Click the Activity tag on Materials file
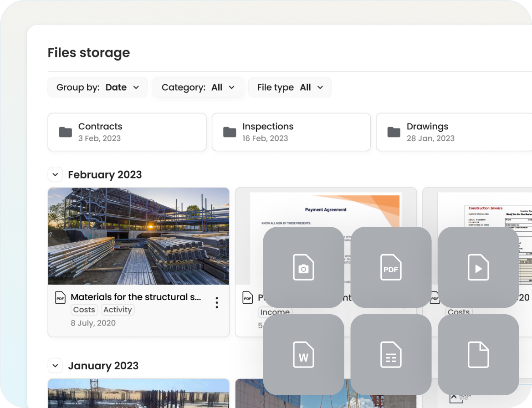 tap(118, 310)
